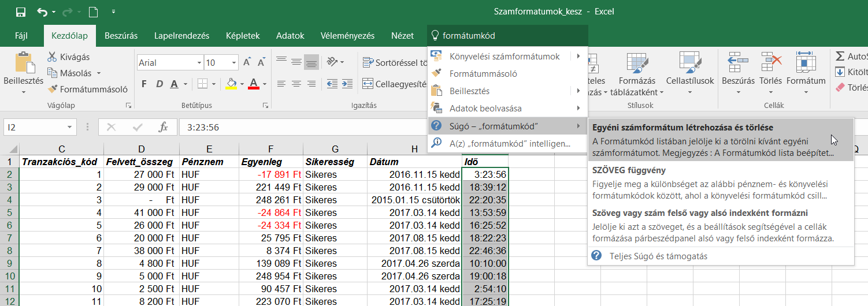The height and width of the screenshot is (306, 868).
Task: Click the increase indent icon
Action: pyautogui.click(x=348, y=84)
